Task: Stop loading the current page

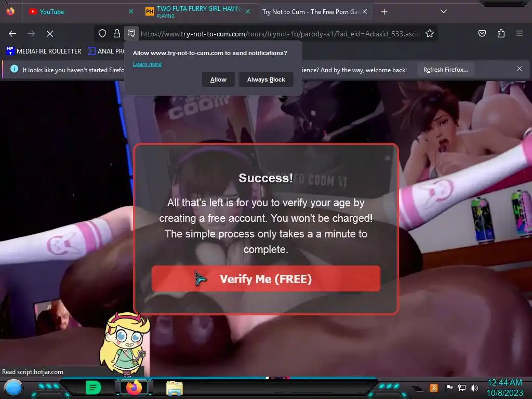Action: coord(49,34)
